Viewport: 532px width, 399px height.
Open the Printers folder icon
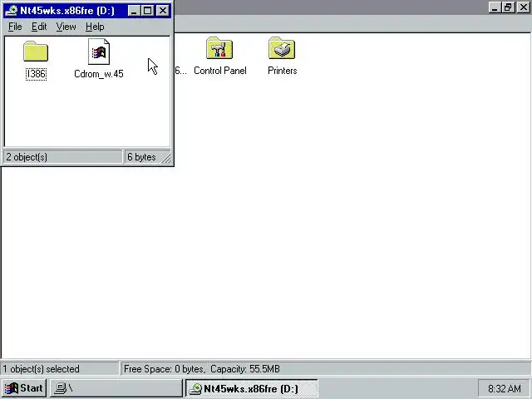tap(282, 48)
